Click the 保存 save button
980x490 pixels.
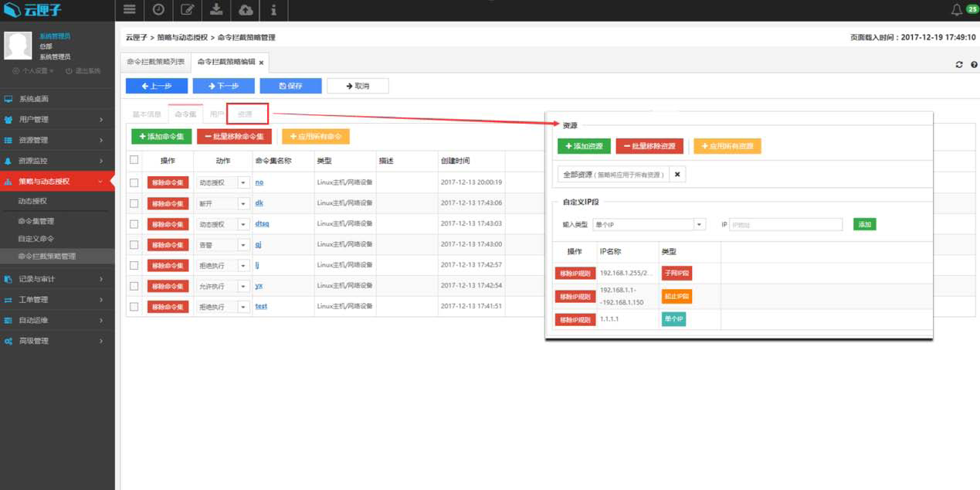click(290, 86)
